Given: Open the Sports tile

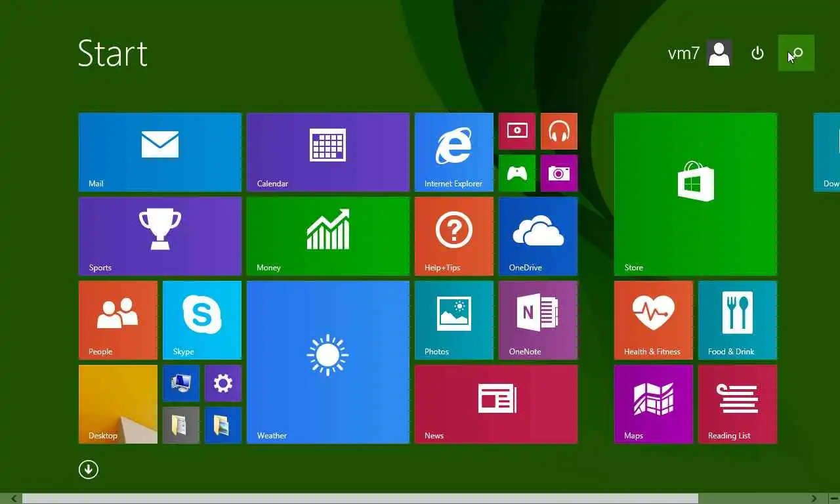Looking at the screenshot, I should (x=160, y=236).
